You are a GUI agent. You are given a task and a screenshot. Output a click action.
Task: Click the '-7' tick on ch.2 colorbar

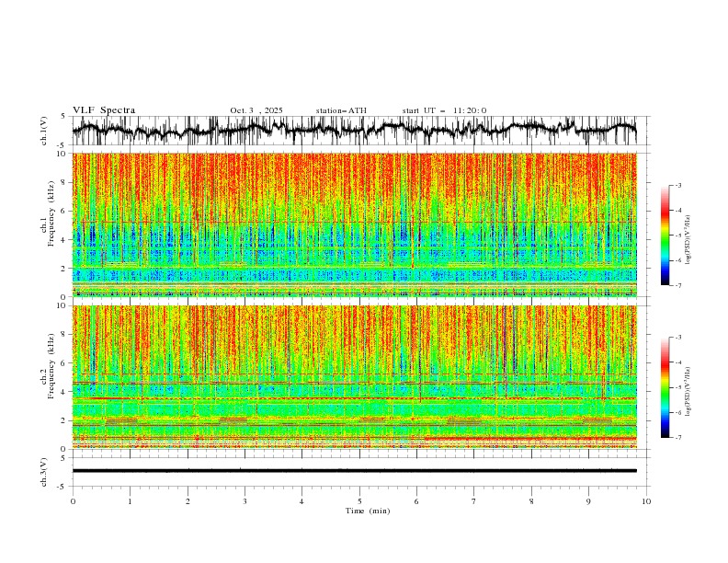click(677, 438)
